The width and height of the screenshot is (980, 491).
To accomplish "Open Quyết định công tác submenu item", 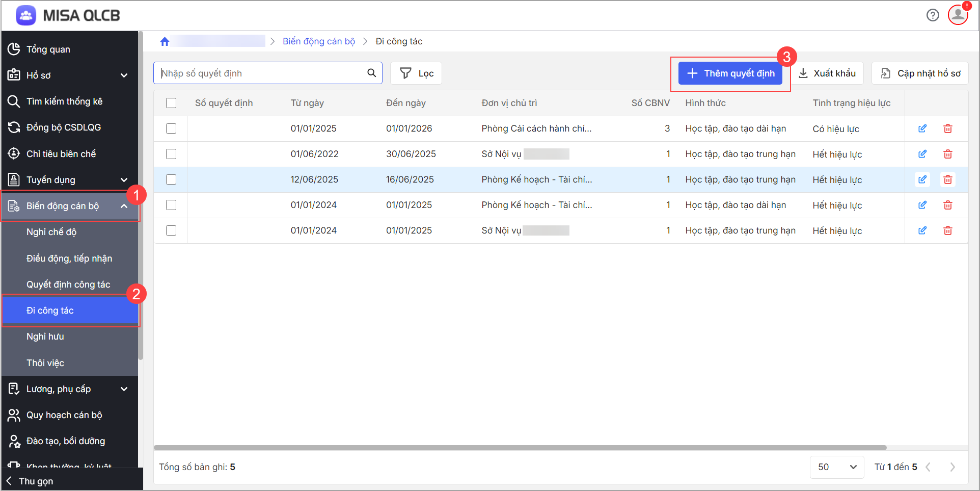I will [68, 285].
